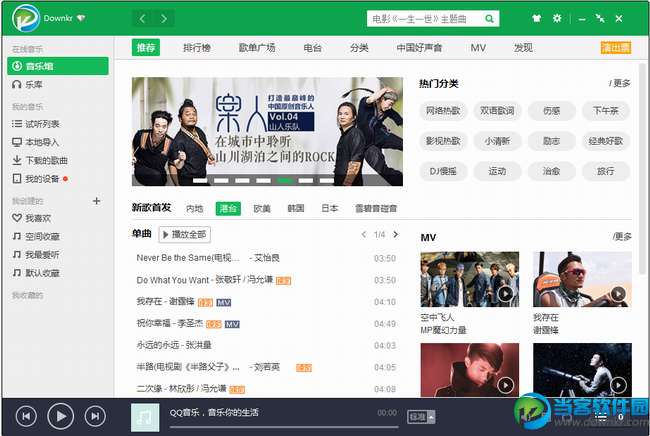Switch to 中国好声音 tab
The height and width of the screenshot is (436, 650).
point(419,48)
